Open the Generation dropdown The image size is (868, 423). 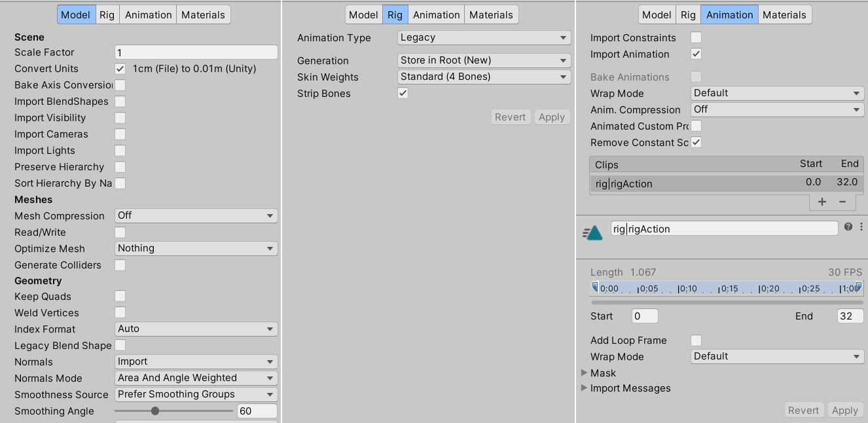tap(483, 60)
